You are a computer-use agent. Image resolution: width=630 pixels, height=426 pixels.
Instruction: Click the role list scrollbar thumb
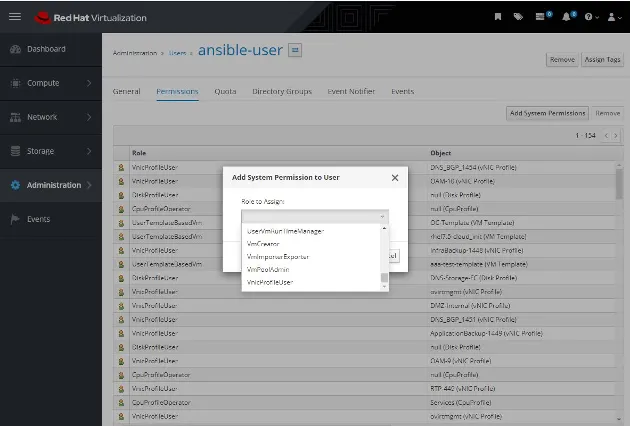click(x=385, y=278)
